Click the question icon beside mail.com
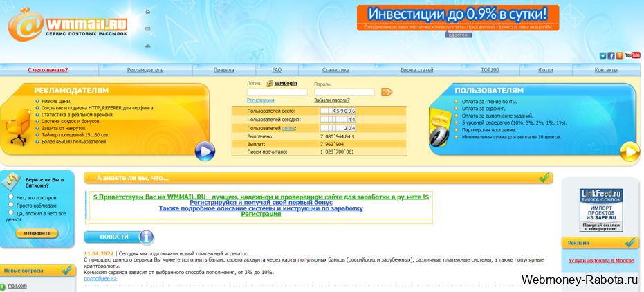The image size is (644, 292). click(x=3, y=286)
